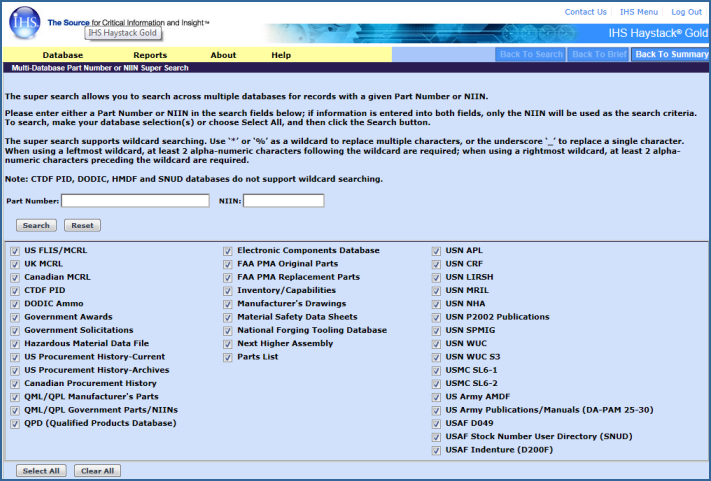Open the Reports menu
The image size is (711, 481).
point(150,55)
